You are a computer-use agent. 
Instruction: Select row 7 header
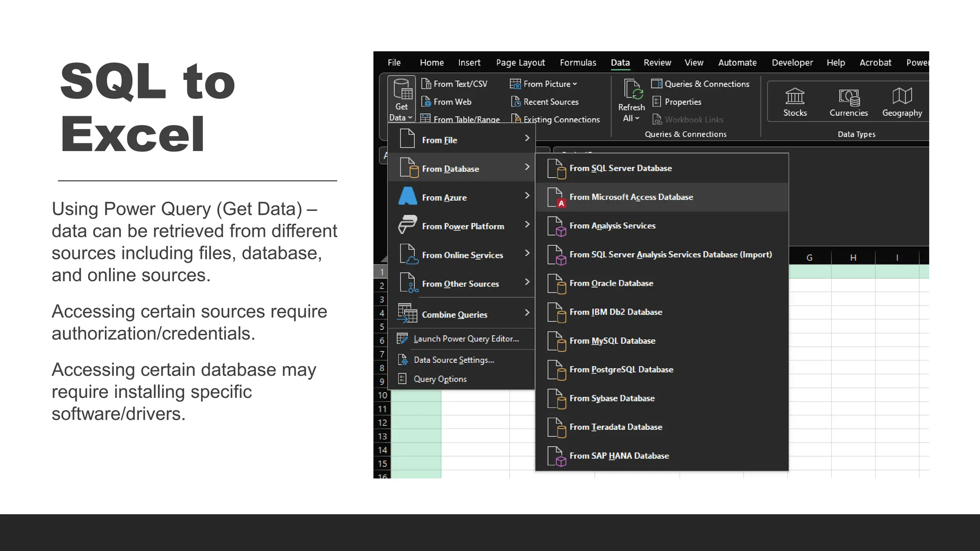click(x=382, y=354)
